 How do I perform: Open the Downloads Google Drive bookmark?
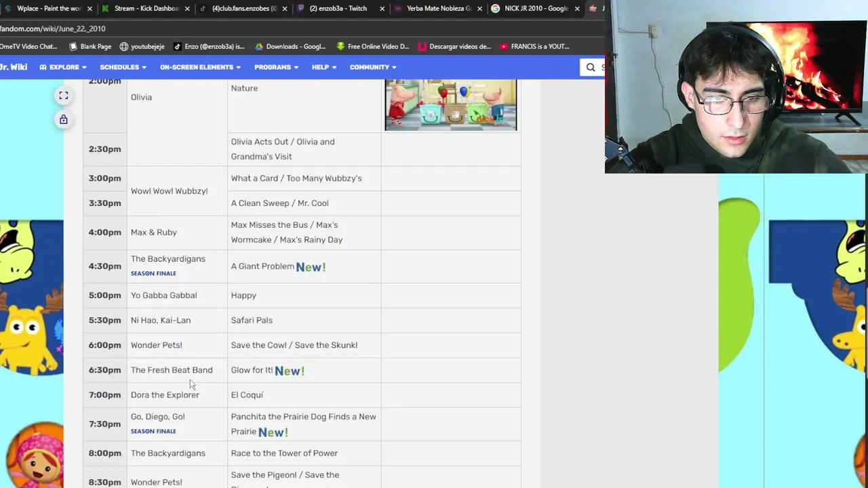tap(290, 47)
